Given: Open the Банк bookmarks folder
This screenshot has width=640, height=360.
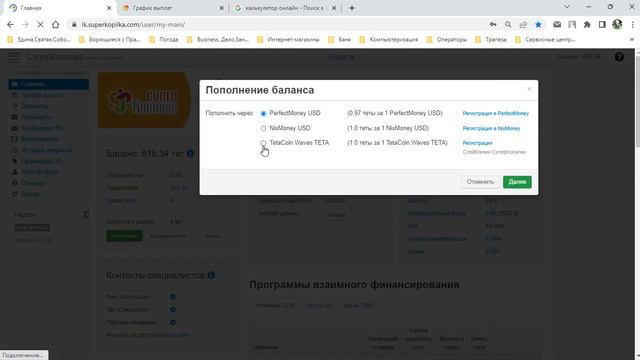Looking at the screenshot, I should click(x=340, y=40).
